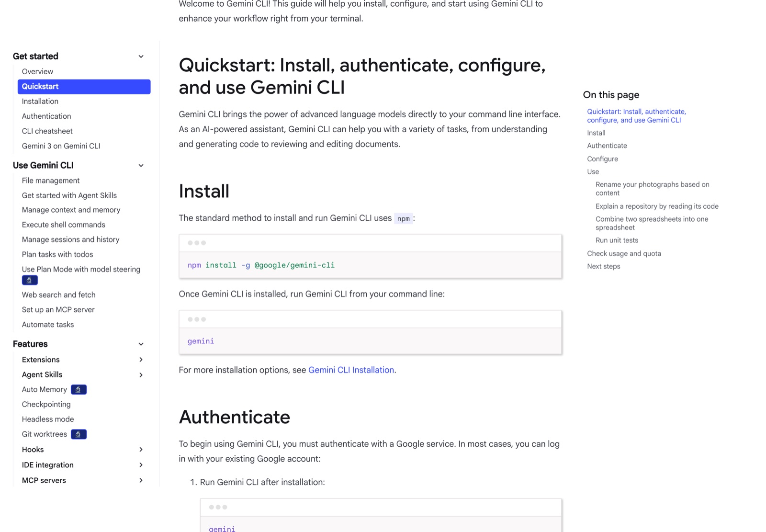The image size is (766, 532).
Task: Open Web search and fetch page
Action: point(58,294)
